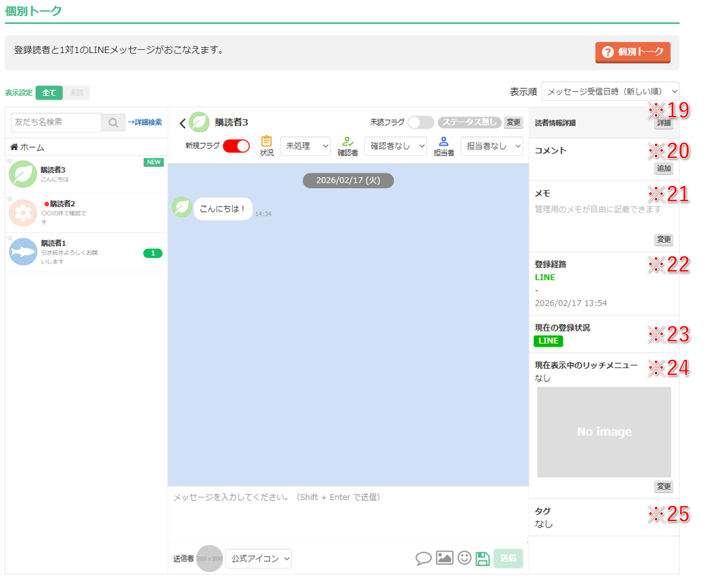Image resolution: width=709 pixels, height=588 pixels.
Task: Switch display filter to 未読
Action: click(76, 92)
